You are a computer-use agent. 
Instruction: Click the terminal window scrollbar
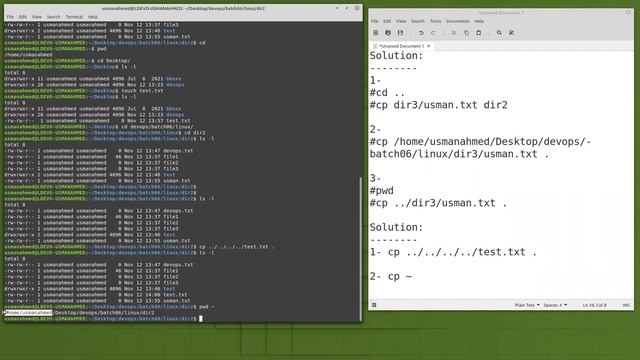click(360, 249)
